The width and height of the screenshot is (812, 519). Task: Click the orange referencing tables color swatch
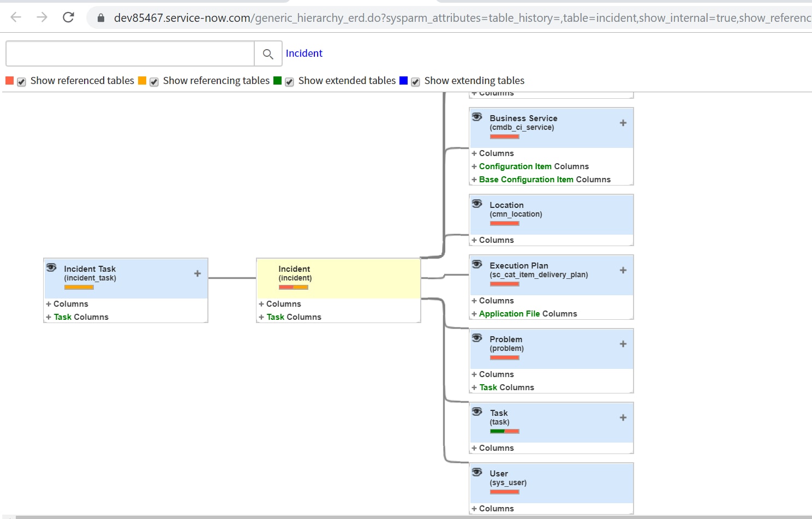(x=142, y=80)
